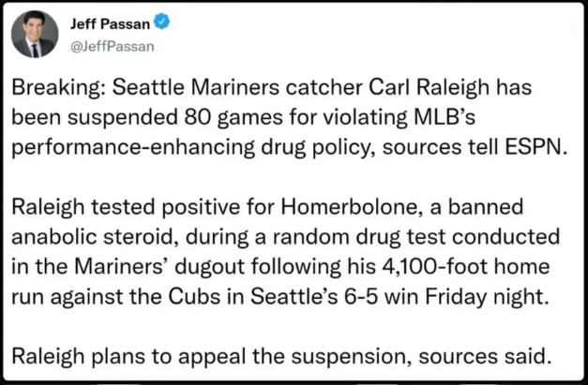
Task: Click "performance-enhancing" in the third line
Action: point(133,148)
